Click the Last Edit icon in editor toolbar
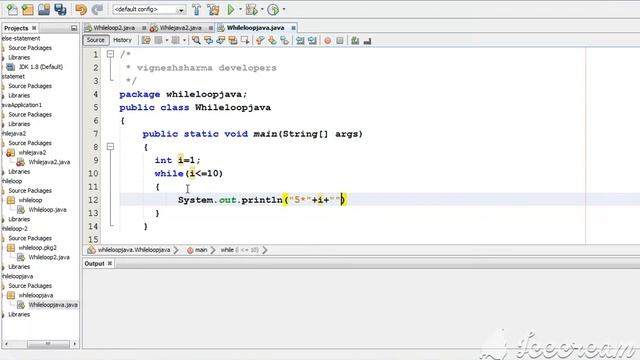Screen dimensions: 640x360 (146, 40)
